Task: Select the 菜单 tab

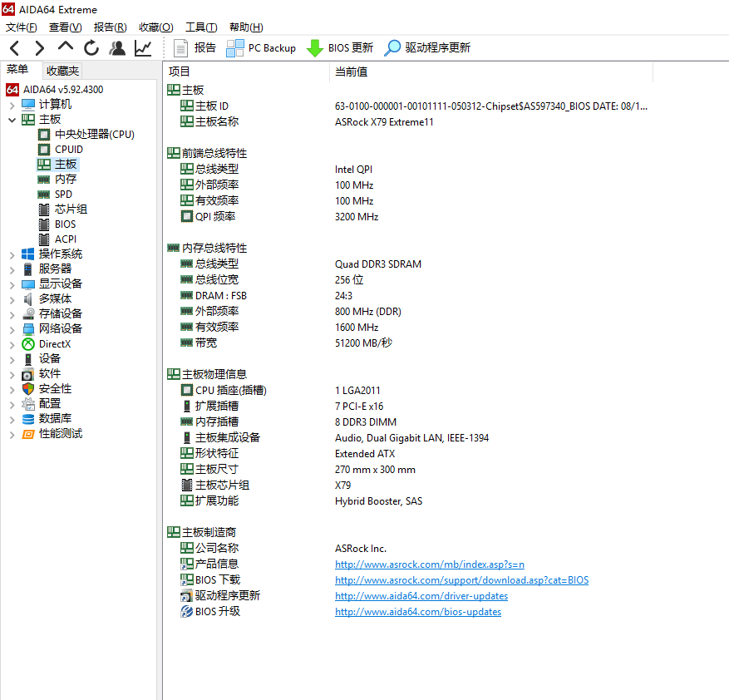Action: [17, 69]
